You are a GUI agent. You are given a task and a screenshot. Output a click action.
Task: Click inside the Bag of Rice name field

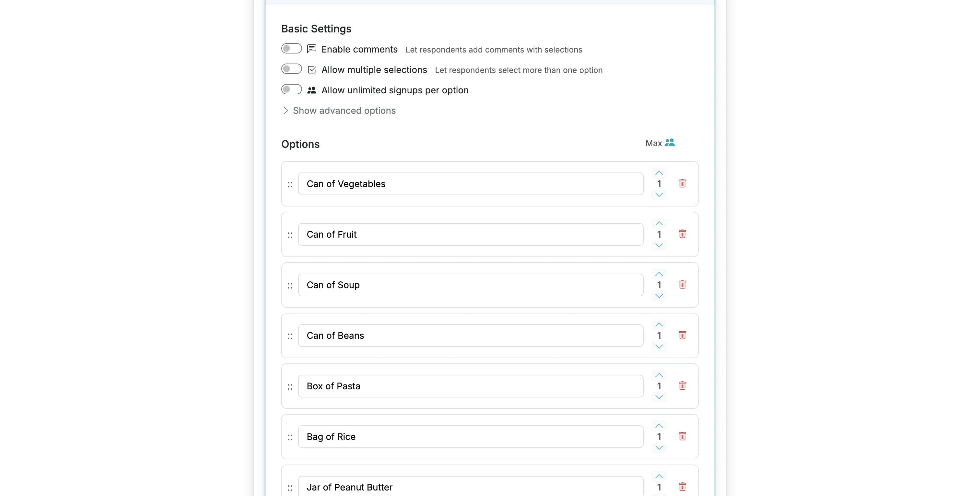pos(471,436)
